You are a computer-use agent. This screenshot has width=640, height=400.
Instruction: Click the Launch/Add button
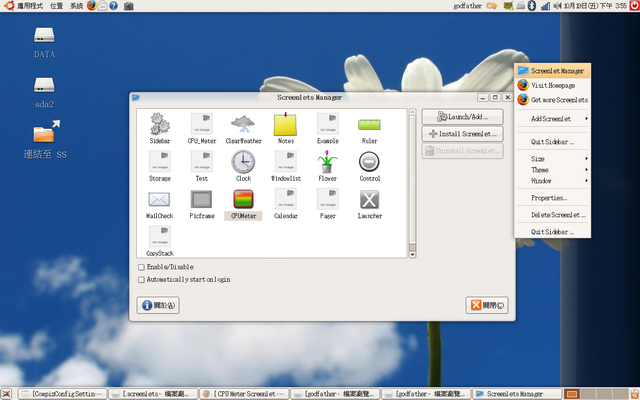point(462,117)
